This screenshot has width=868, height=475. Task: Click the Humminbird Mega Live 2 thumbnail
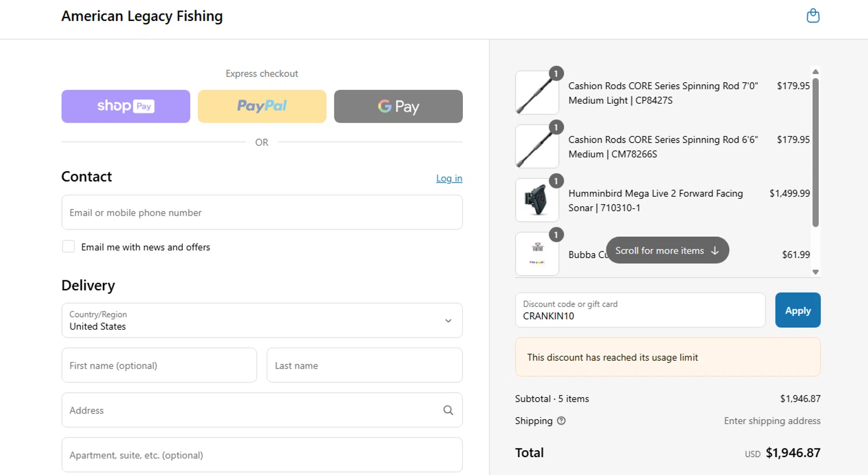[537, 200]
